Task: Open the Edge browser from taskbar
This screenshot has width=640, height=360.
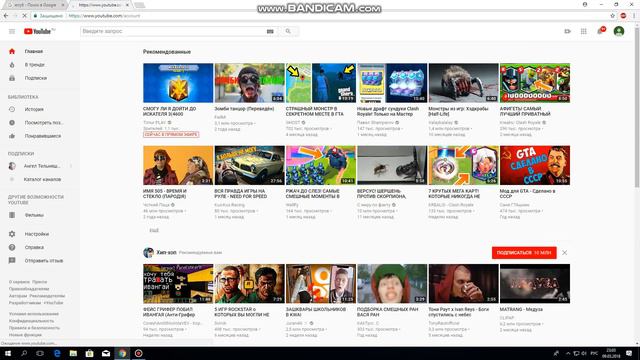Action: (57, 353)
